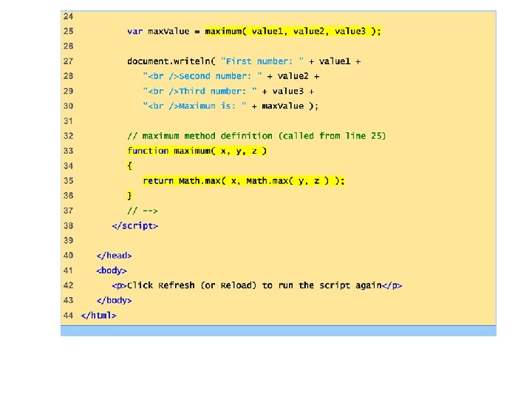Screen dimensions: 532x399
Task: Click line number 27
Action: pos(68,61)
